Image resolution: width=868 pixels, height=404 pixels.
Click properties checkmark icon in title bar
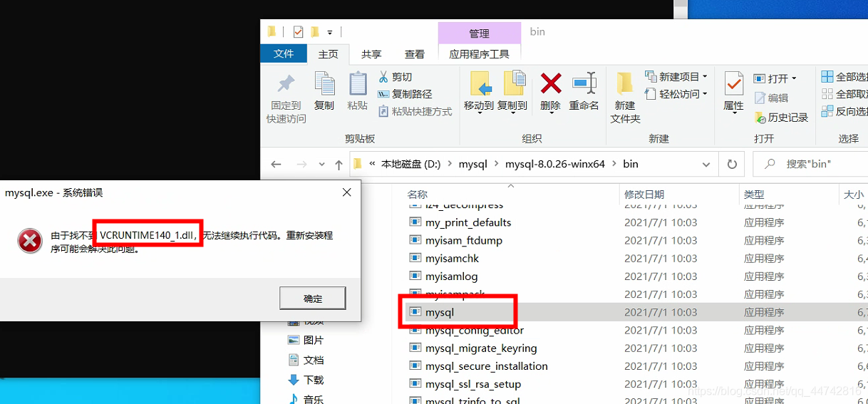(298, 32)
